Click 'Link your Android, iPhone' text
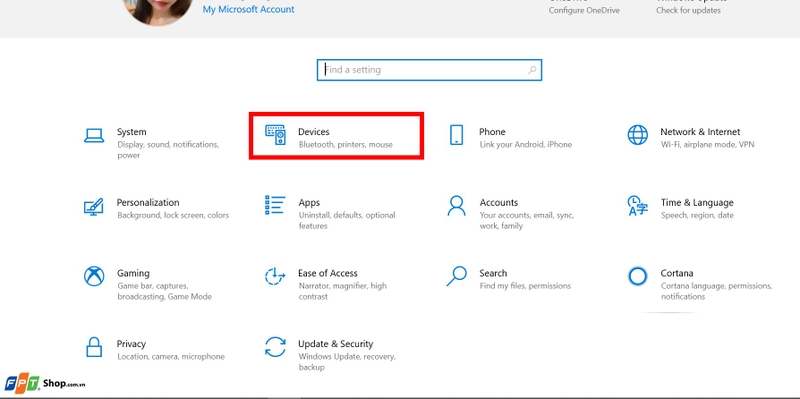Screen dimensions: 800x399 526,144
